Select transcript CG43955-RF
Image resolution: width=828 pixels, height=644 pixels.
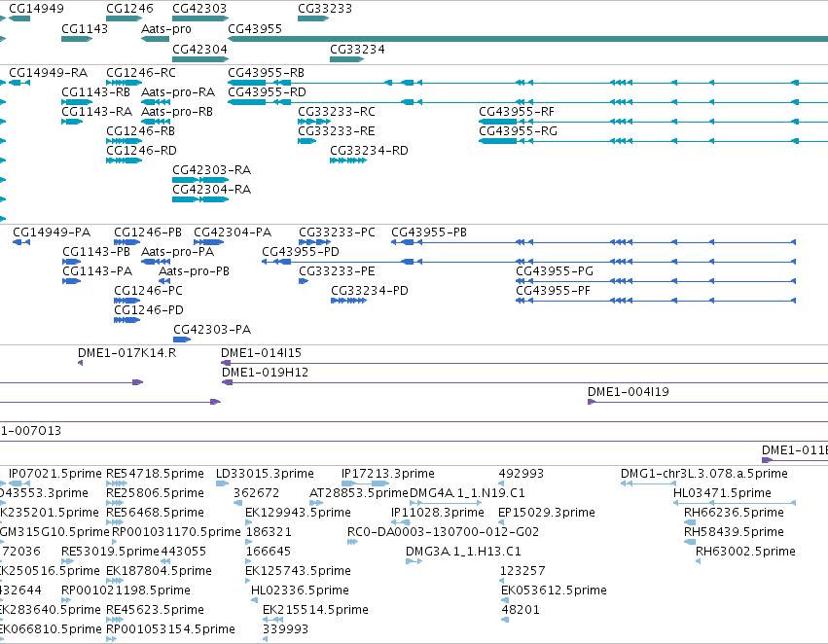point(517,111)
